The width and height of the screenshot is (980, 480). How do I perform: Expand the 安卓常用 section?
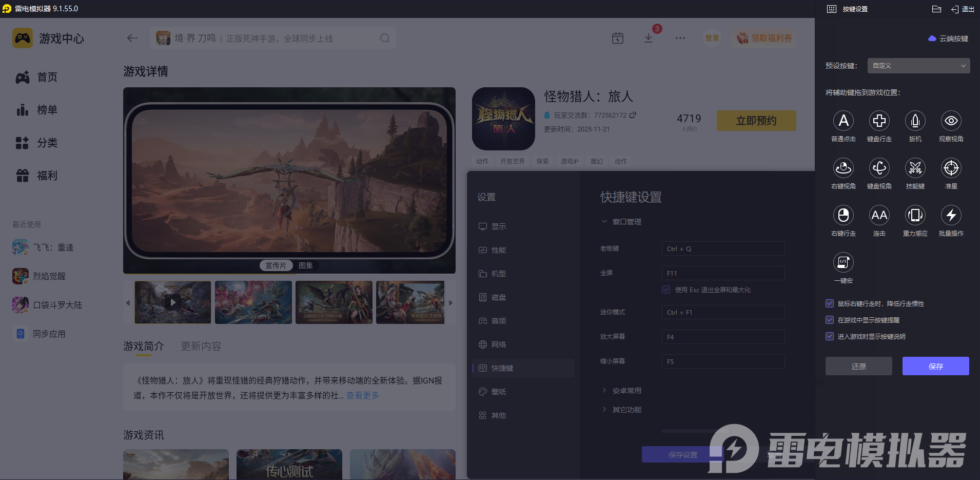pos(625,390)
